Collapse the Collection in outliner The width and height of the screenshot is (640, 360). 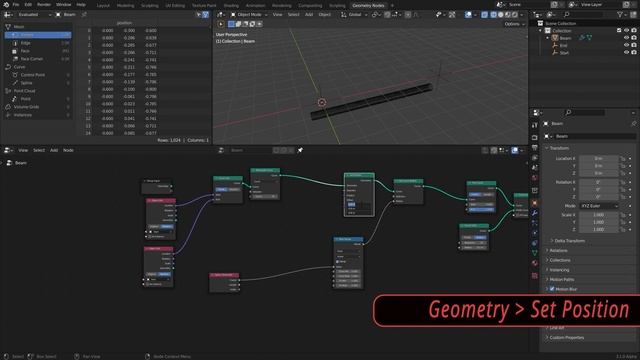tap(541, 31)
